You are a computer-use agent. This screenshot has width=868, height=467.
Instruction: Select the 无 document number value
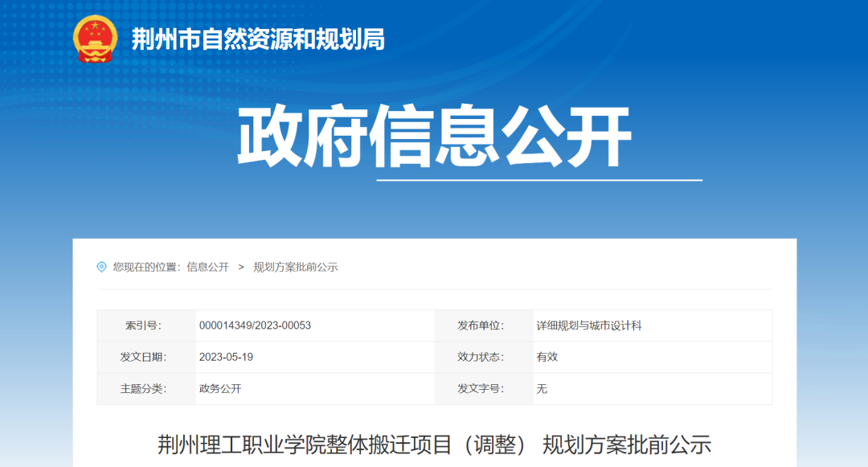point(542,389)
